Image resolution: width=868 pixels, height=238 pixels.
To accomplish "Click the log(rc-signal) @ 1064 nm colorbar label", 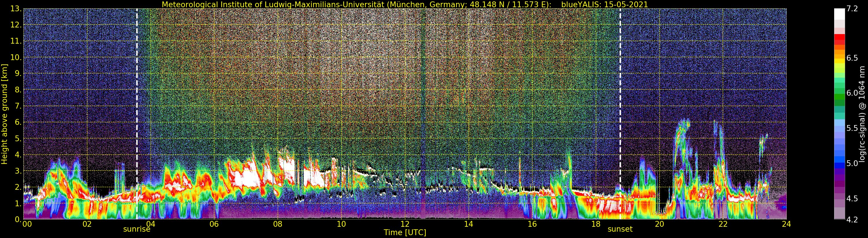I will [862, 114].
